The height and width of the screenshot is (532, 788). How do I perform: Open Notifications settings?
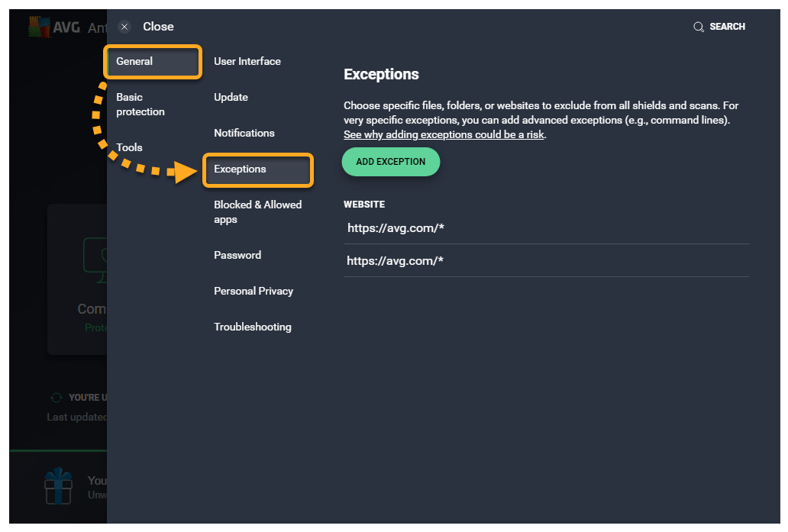pyautogui.click(x=244, y=133)
